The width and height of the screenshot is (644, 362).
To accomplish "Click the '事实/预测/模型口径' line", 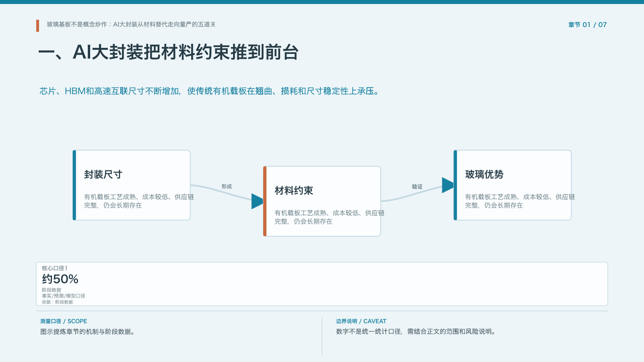I will [64, 296].
